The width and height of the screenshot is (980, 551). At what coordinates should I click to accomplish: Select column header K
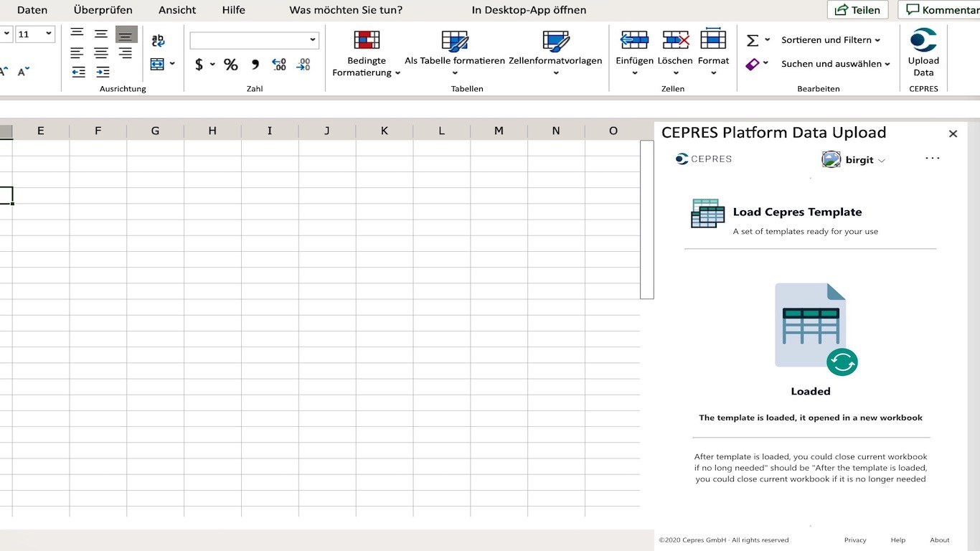pyautogui.click(x=385, y=131)
